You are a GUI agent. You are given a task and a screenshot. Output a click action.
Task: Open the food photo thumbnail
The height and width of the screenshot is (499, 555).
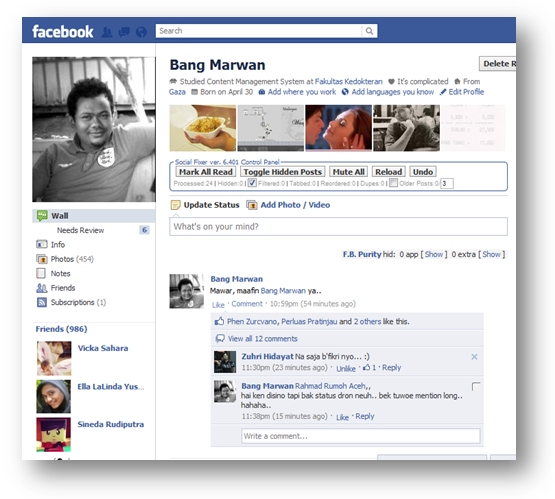coord(202,128)
